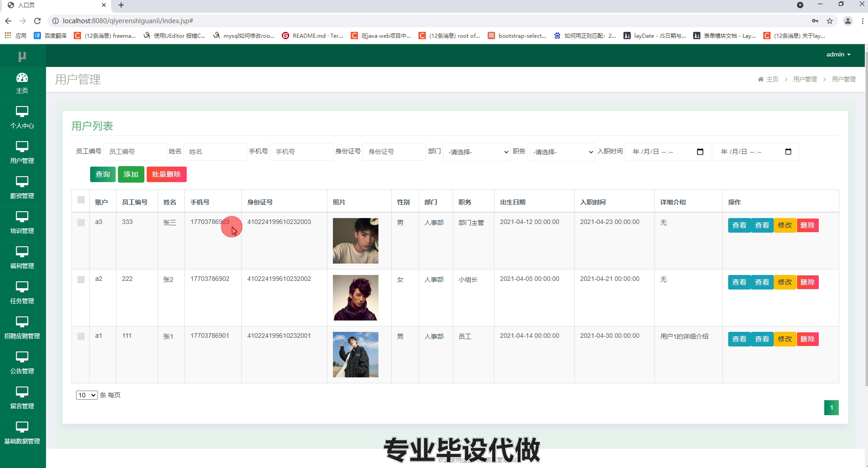Open photo thumbnail of employee 张1

tap(356, 355)
